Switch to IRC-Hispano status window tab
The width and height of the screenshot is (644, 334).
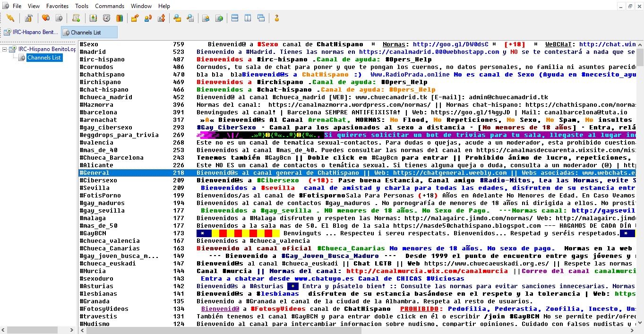point(31,32)
